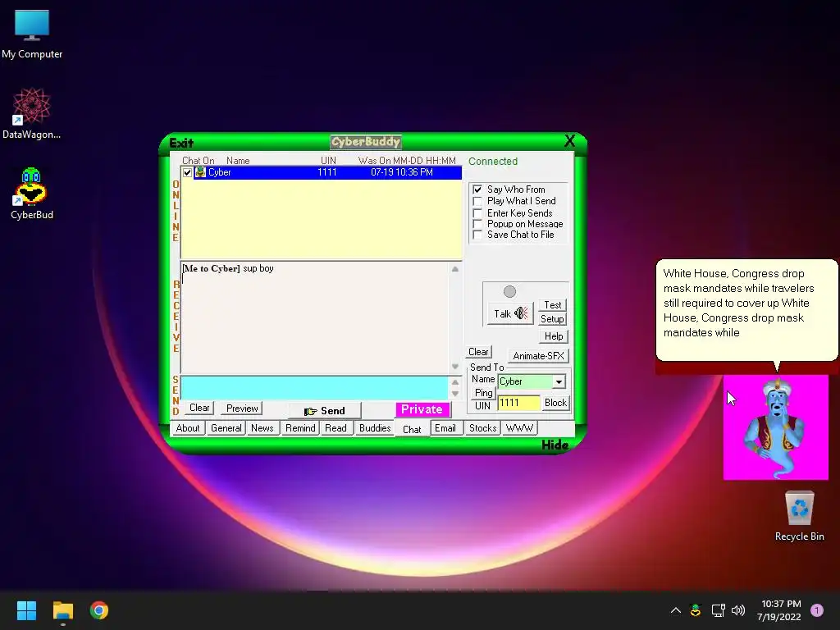Expand the Send To Name dropdown
Screen dimensions: 840x630
click(559, 381)
